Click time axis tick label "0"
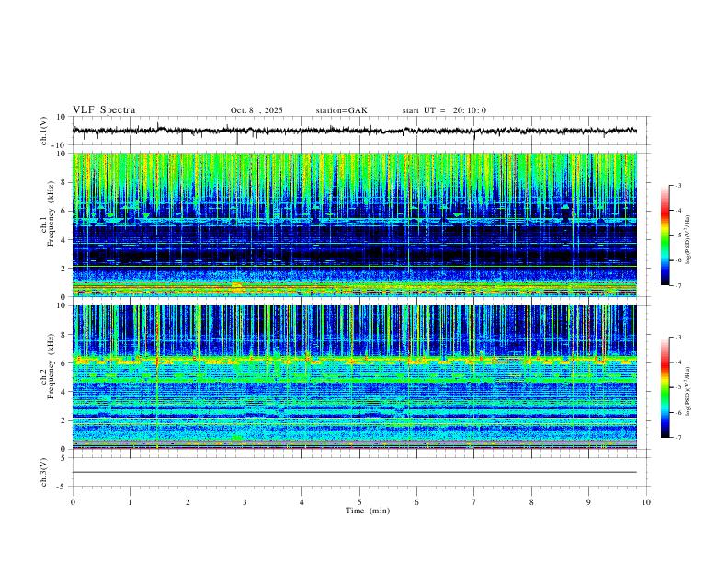 pos(73,502)
